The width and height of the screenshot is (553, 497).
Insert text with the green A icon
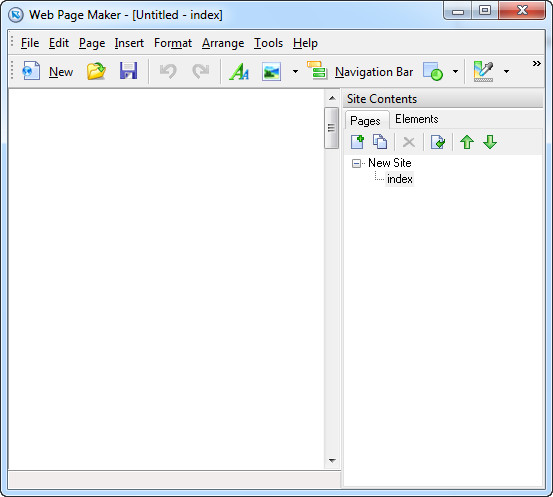[x=239, y=71]
